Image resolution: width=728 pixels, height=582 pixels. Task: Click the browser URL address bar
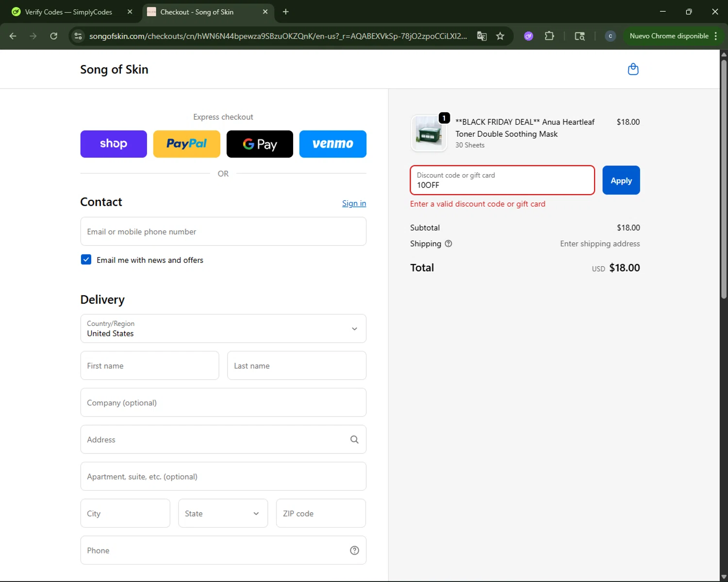tap(278, 36)
